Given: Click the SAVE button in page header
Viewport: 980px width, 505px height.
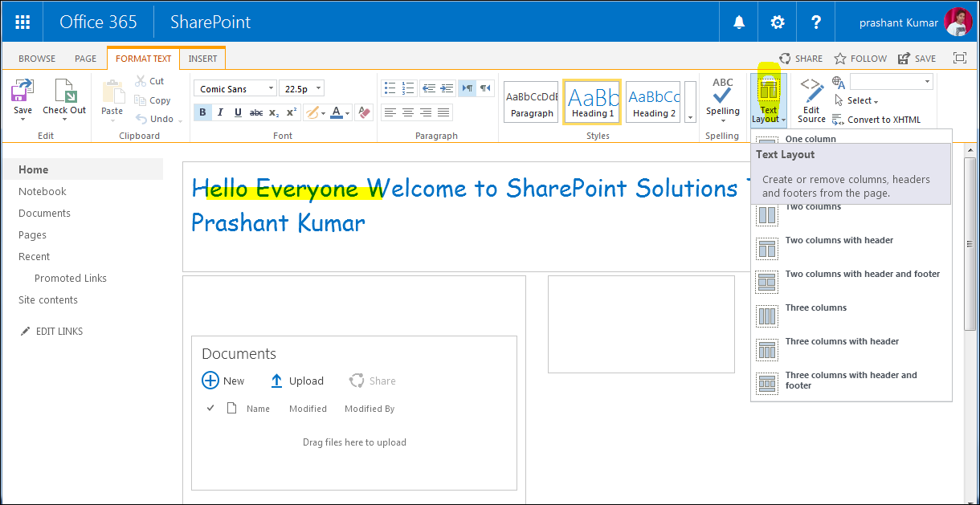Looking at the screenshot, I should coord(917,59).
